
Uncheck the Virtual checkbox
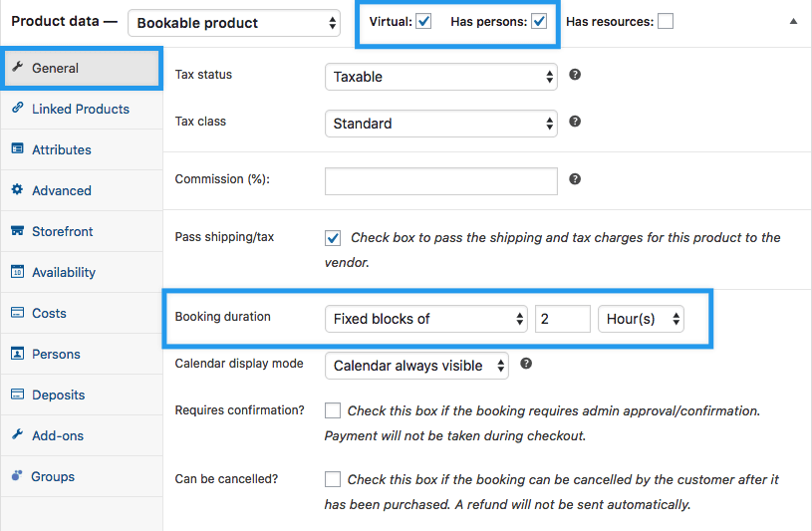tap(423, 22)
